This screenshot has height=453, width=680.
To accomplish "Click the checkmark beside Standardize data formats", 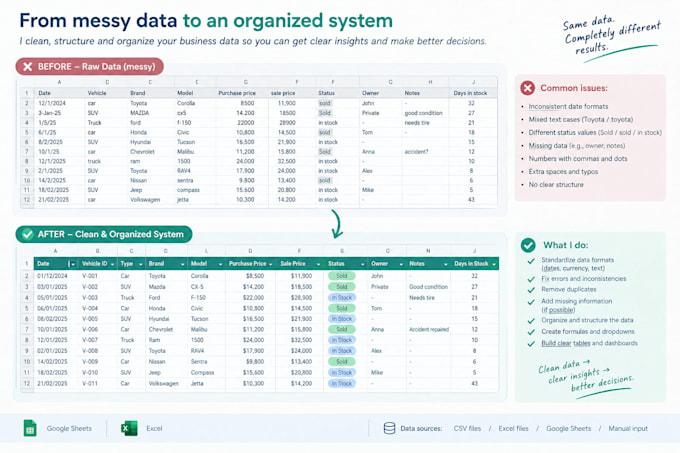I will (x=531, y=261).
